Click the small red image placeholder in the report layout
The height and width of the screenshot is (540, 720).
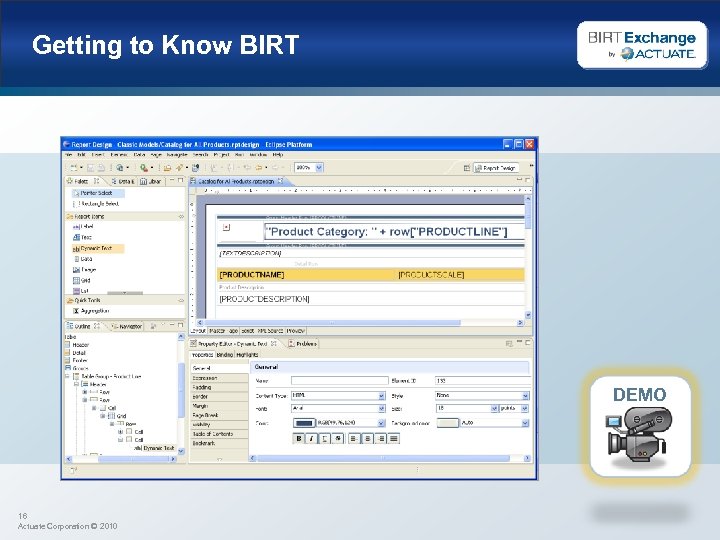226,227
